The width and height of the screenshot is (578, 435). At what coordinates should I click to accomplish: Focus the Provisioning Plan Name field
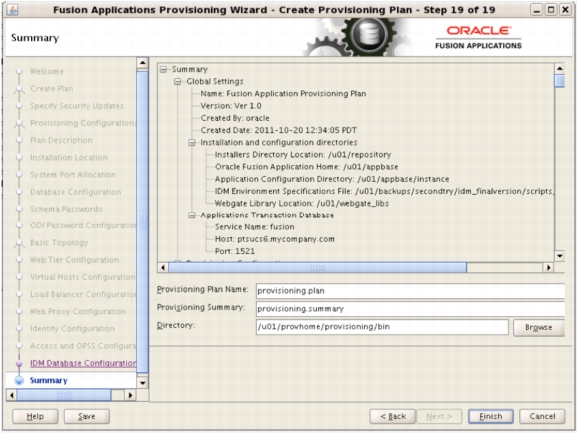pyautogui.click(x=410, y=291)
